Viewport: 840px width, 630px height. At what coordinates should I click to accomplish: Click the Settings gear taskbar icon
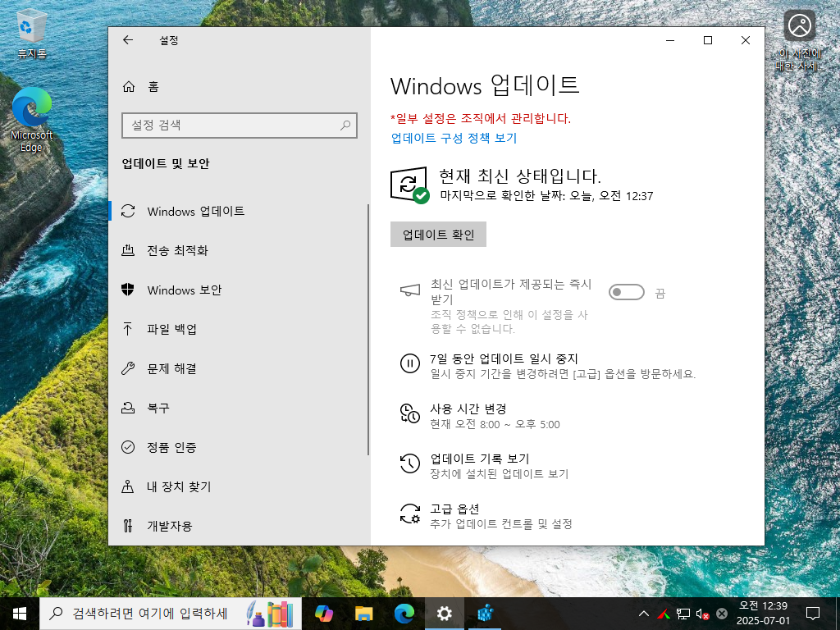coord(445,614)
